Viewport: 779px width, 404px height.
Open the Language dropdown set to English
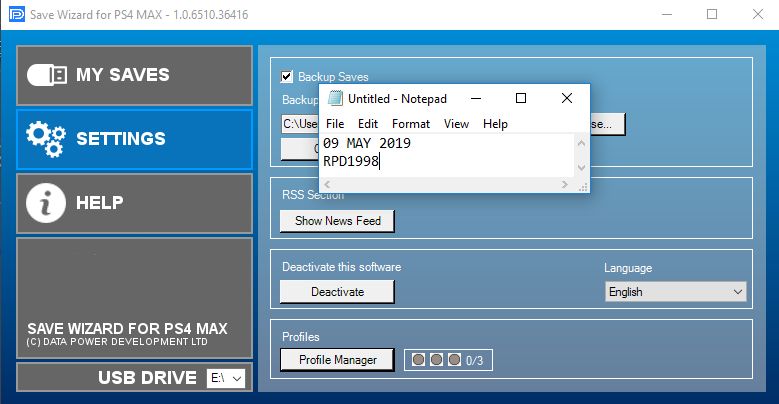[676, 292]
